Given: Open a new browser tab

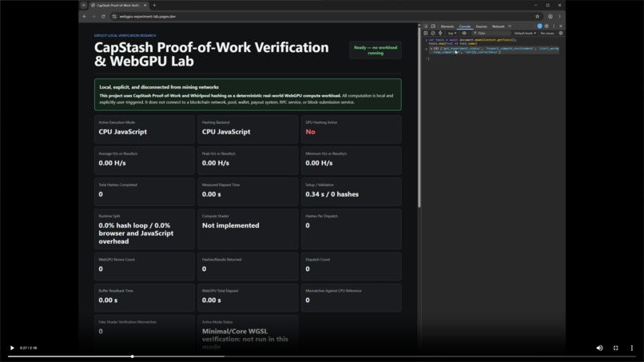Looking at the screenshot, I should 154,6.
